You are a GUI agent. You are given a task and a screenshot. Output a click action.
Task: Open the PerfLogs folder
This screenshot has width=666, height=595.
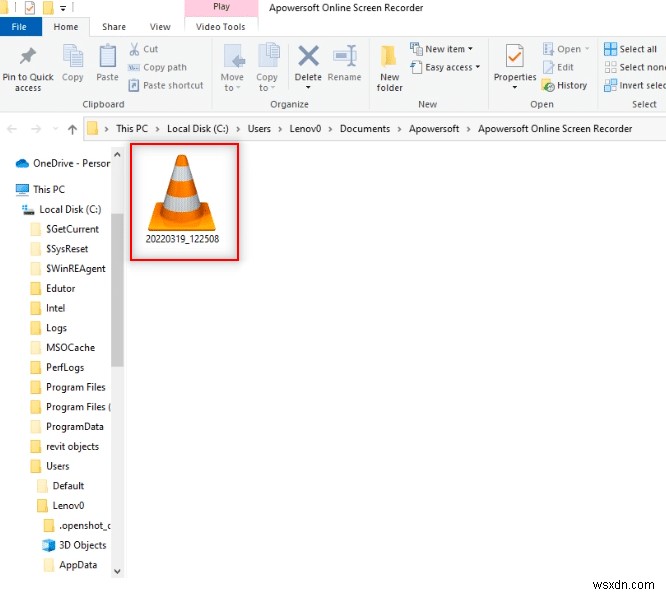(x=58, y=367)
